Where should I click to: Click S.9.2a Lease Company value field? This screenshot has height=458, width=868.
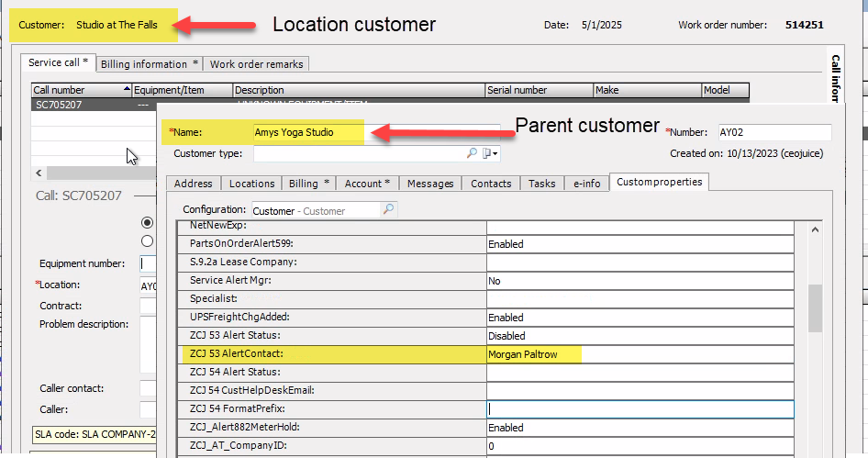point(640,263)
